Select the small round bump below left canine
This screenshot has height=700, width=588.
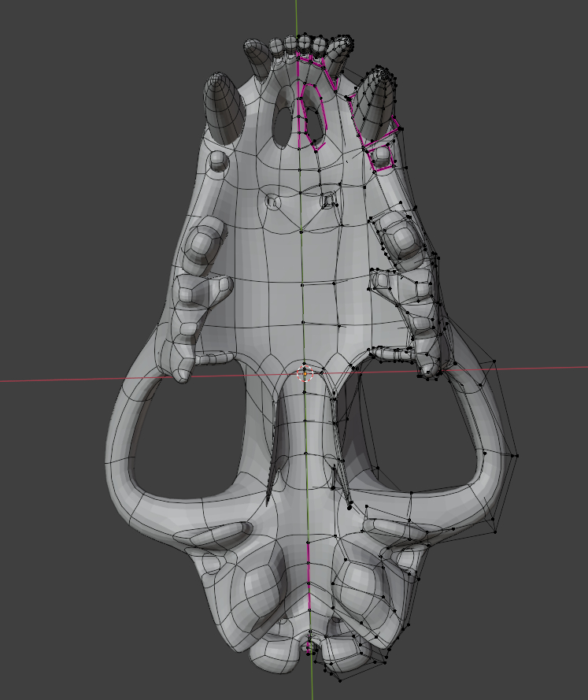[218, 161]
